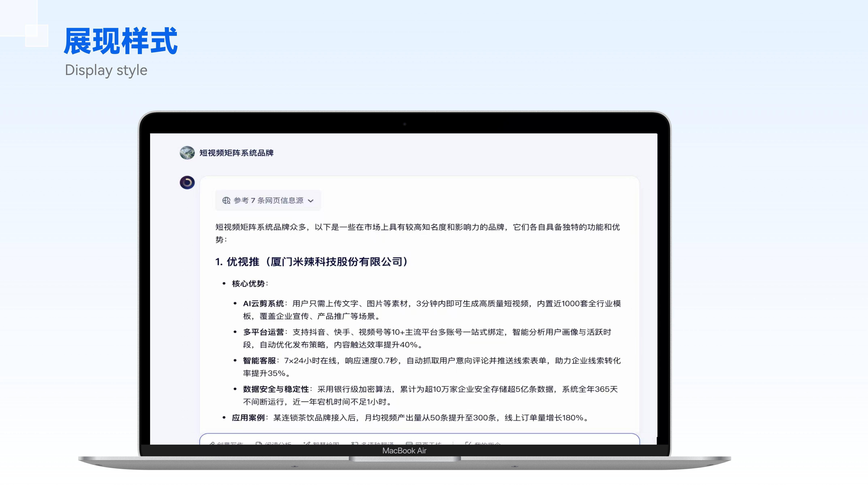Click the bold term 数据安全与稳定性
The width and height of the screenshot is (868, 488).
tap(276, 389)
